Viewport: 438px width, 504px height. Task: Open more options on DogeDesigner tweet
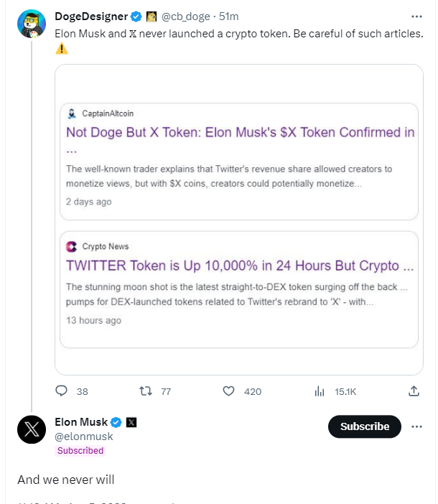click(416, 16)
